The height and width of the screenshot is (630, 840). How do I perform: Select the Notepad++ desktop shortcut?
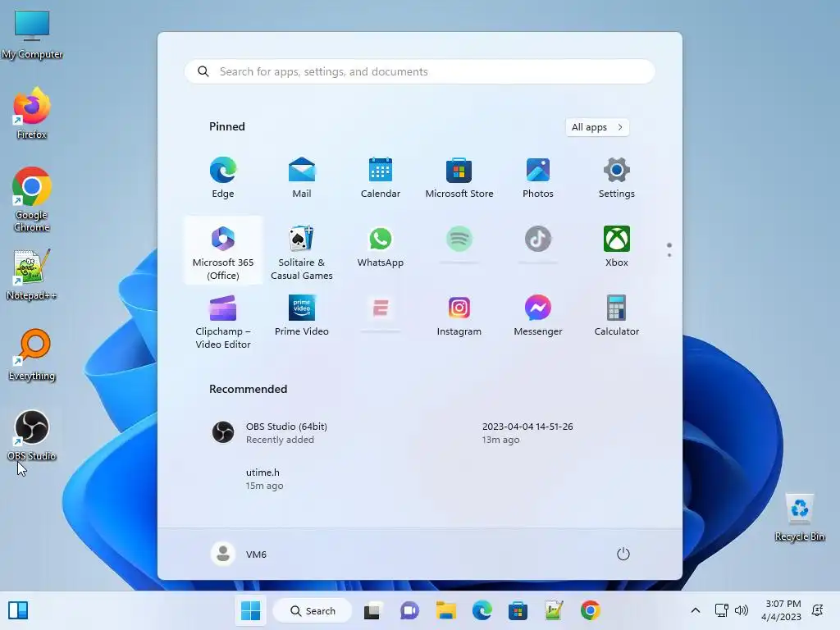[32, 274]
